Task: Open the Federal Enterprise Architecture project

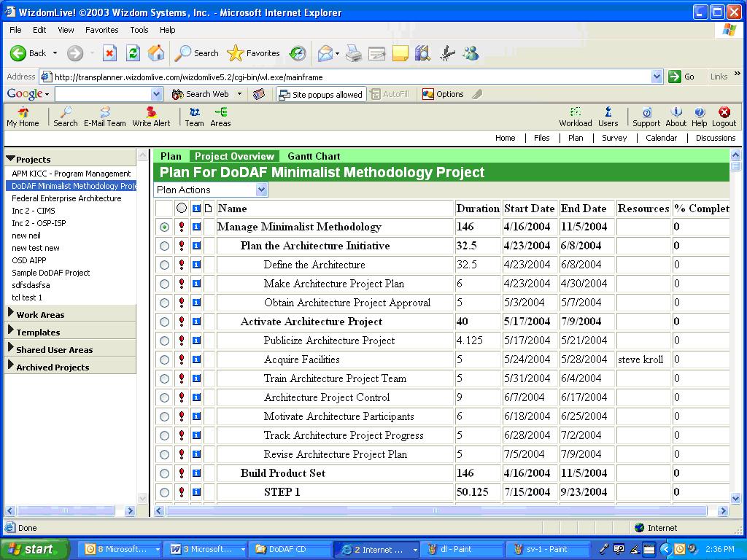Action: point(66,198)
